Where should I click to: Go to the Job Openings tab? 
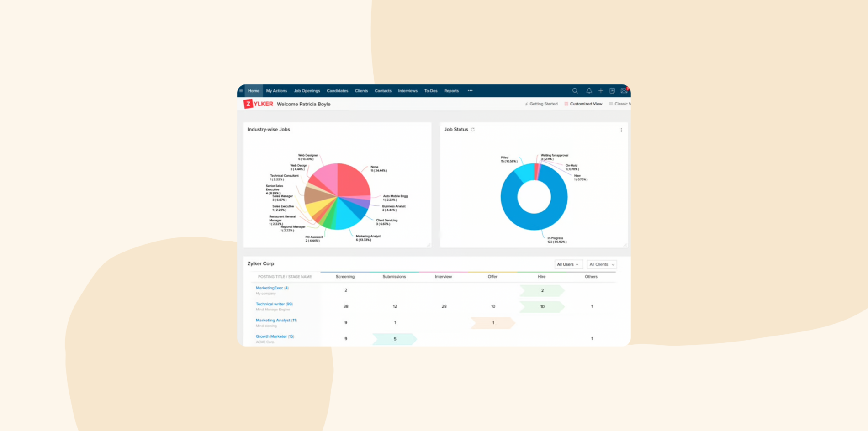click(307, 91)
